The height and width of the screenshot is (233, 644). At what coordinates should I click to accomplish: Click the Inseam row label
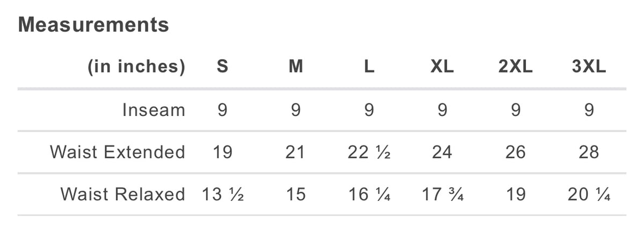[x=153, y=110]
